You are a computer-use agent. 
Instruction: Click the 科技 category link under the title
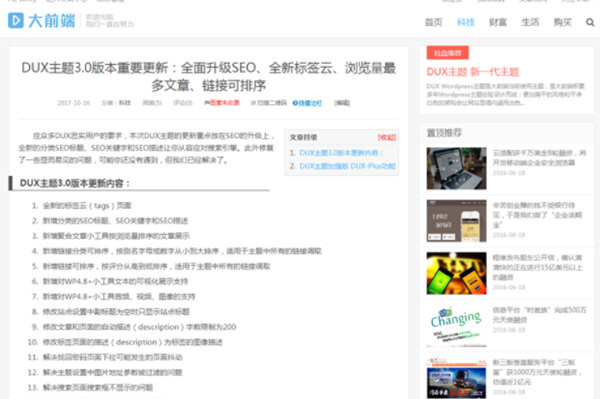pyautogui.click(x=125, y=103)
